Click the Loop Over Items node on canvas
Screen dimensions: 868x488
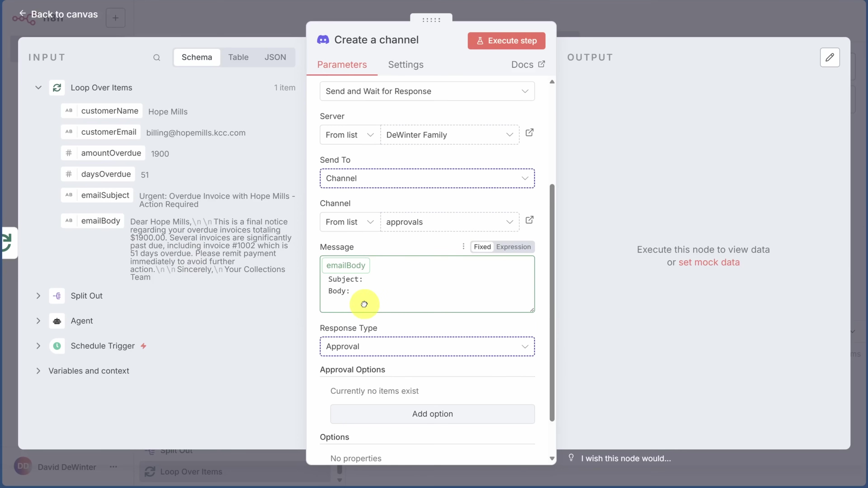(x=235, y=472)
